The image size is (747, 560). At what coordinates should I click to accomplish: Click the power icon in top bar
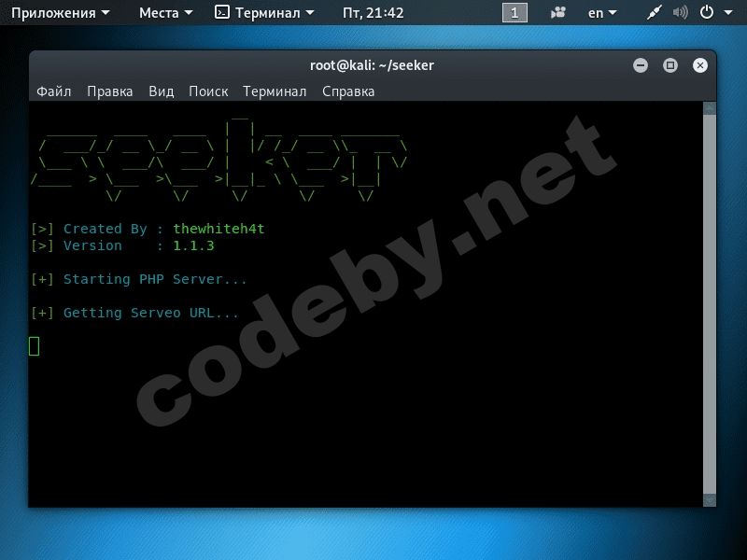click(707, 12)
